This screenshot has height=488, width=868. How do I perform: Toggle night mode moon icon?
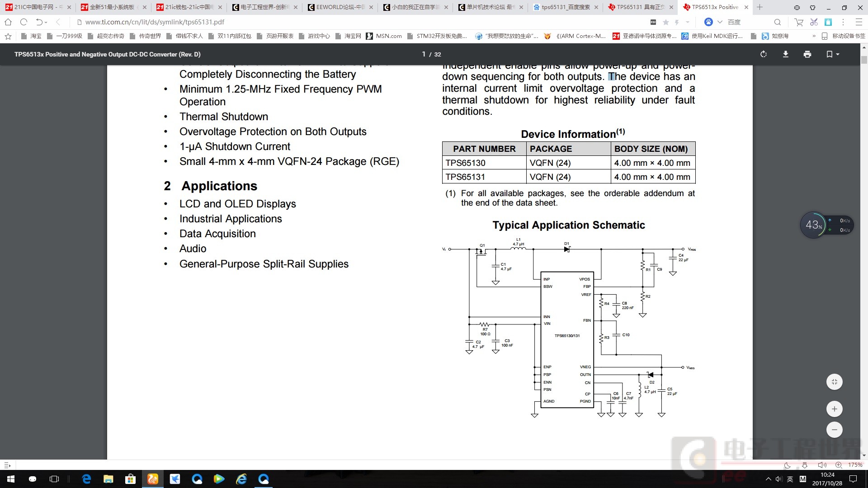click(x=788, y=465)
